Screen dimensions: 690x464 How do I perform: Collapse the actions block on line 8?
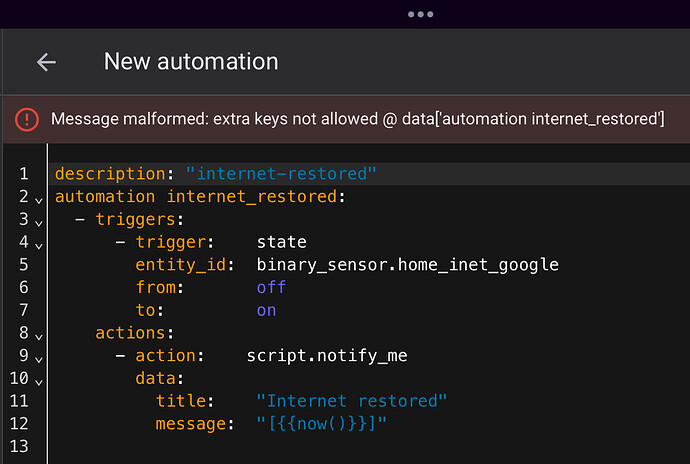point(38,335)
